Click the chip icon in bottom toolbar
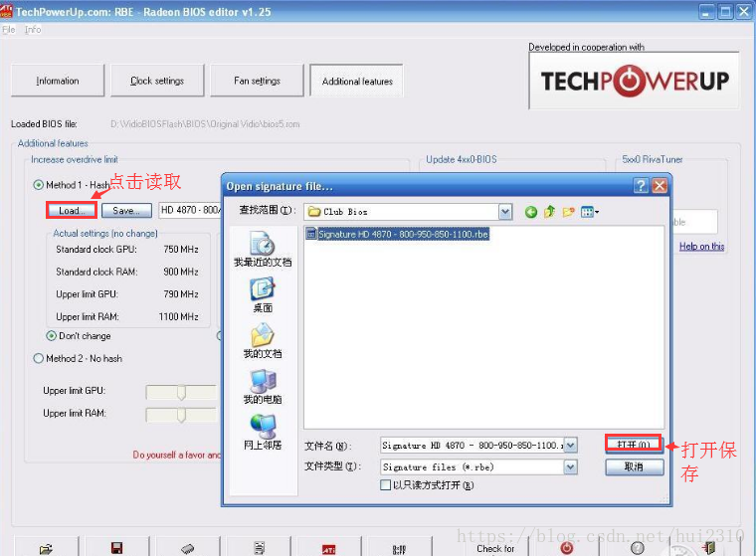 [x=188, y=548]
